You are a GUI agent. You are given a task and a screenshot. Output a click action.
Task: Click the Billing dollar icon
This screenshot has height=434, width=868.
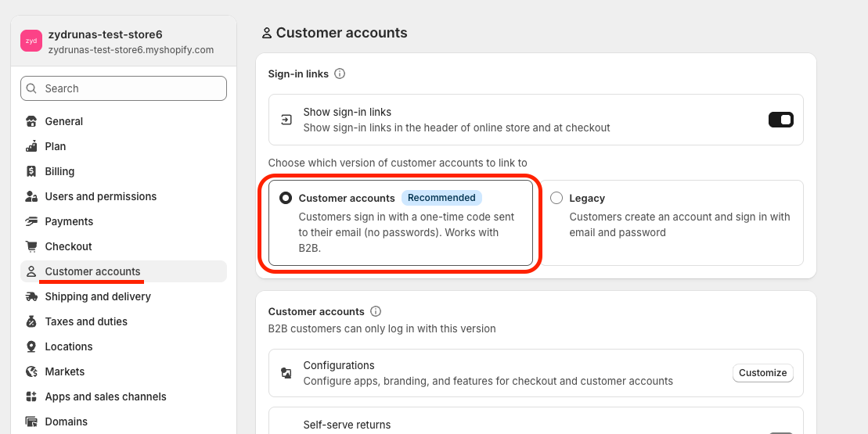[31, 171]
